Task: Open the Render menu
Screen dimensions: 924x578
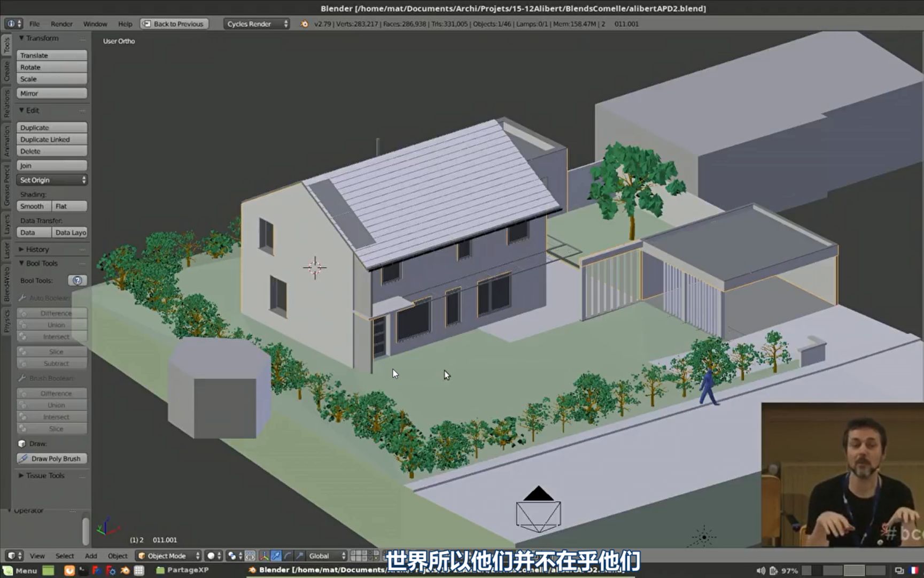Action: 63,24
